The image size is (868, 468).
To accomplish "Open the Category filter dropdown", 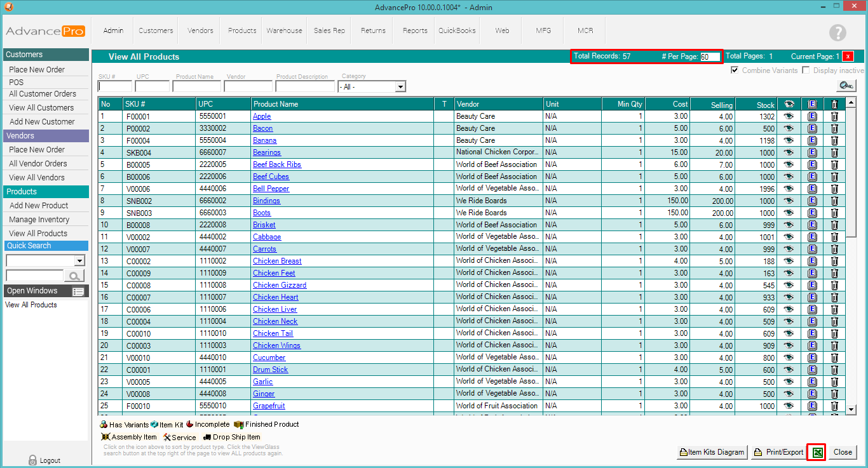I will [x=400, y=87].
